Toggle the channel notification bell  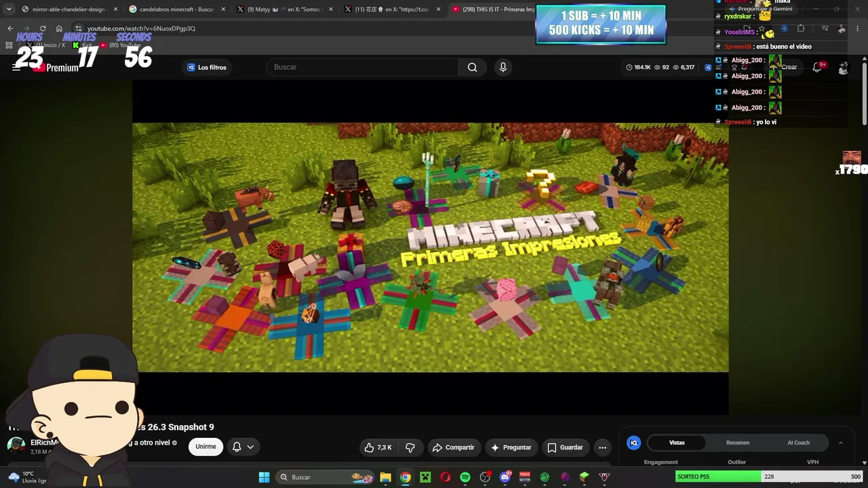(237, 447)
